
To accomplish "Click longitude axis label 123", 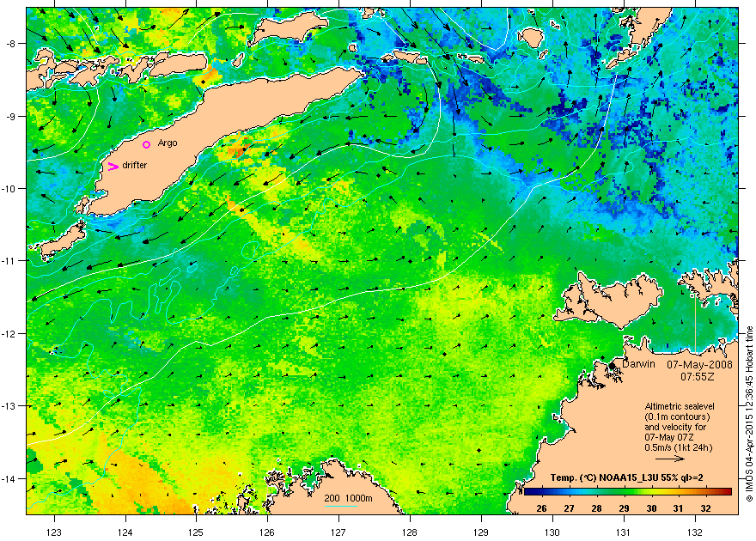I will point(54,532).
